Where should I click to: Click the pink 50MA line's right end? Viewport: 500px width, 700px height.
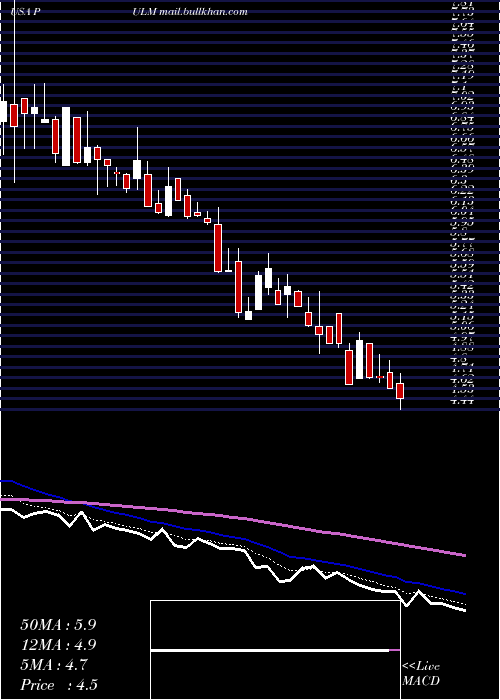click(464, 555)
